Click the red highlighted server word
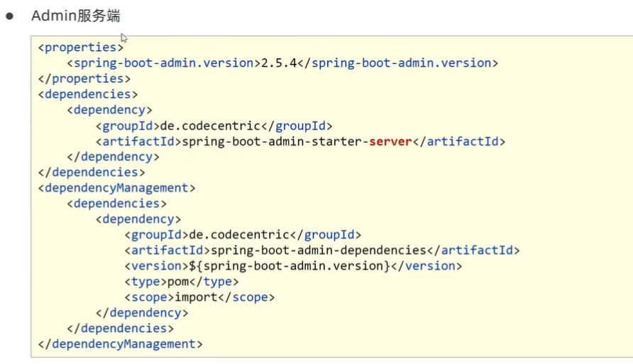 (x=390, y=141)
